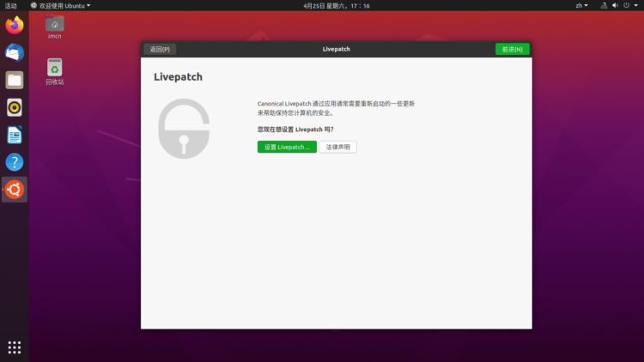Expand the zh input language dropdown
The image size is (644, 362).
581,5
